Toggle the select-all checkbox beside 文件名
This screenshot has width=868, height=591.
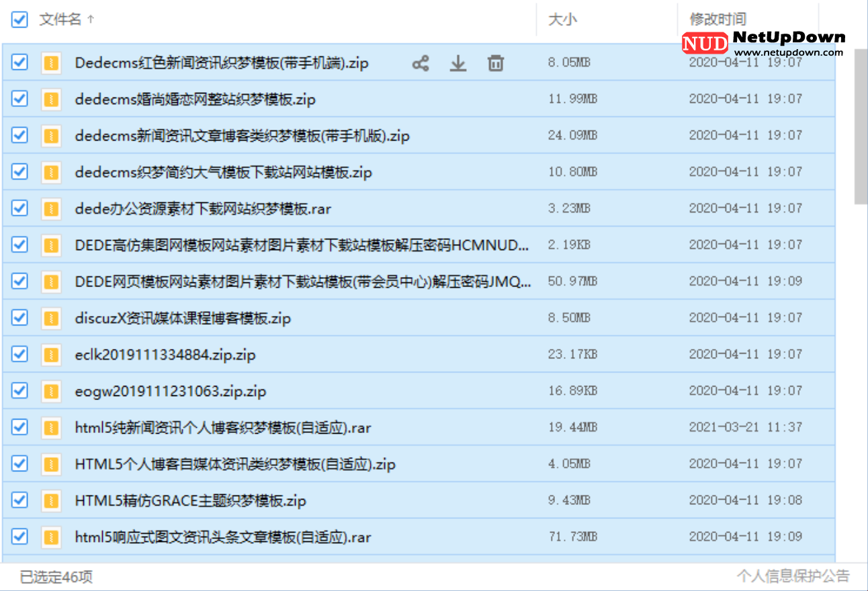(19, 19)
